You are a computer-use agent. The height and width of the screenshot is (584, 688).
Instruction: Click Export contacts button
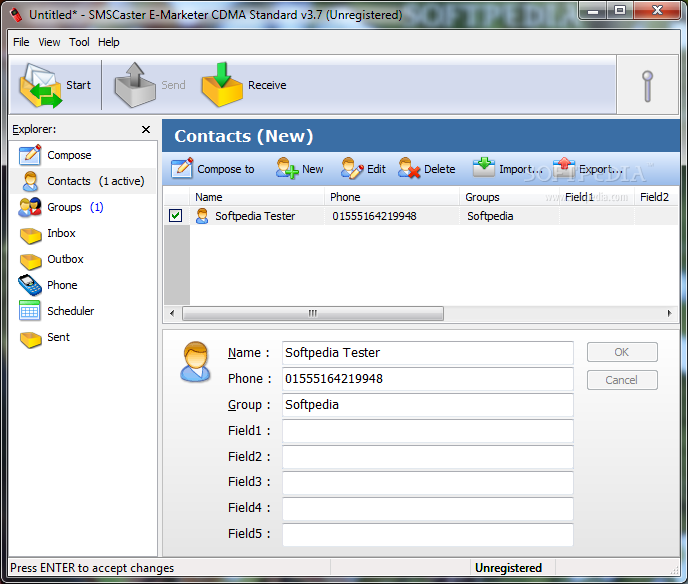587,169
